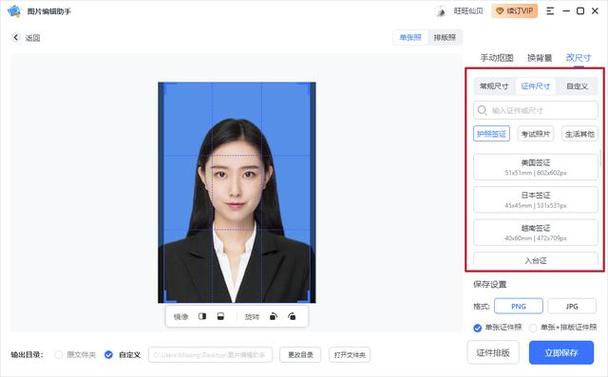Switch to 排版照 layout photo mode
The image size is (608, 377).
(x=444, y=37)
